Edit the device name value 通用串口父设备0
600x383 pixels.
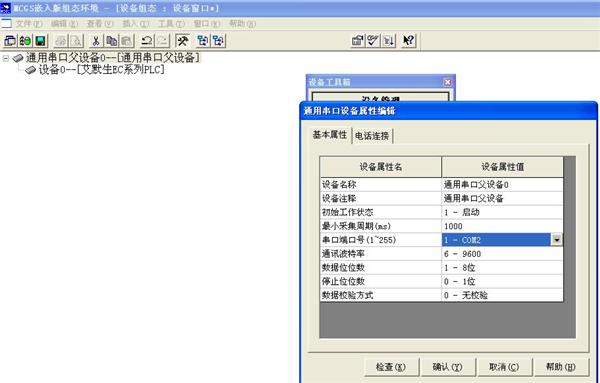click(x=502, y=185)
